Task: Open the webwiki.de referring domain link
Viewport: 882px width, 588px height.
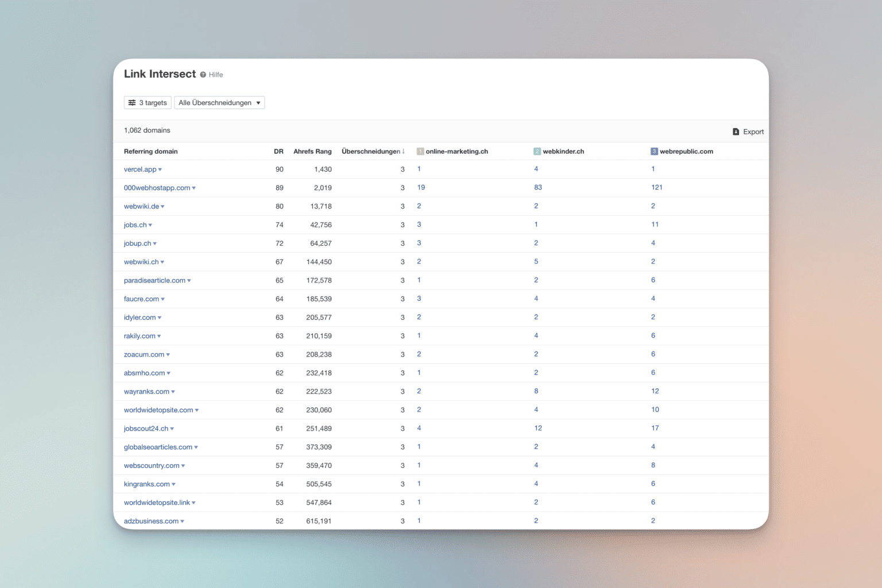Action: (141, 206)
